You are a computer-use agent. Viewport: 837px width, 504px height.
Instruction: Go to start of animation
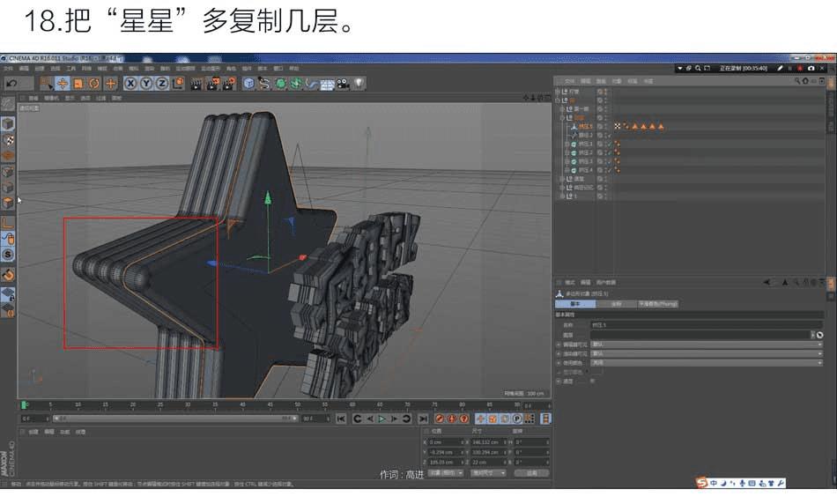[x=341, y=419]
